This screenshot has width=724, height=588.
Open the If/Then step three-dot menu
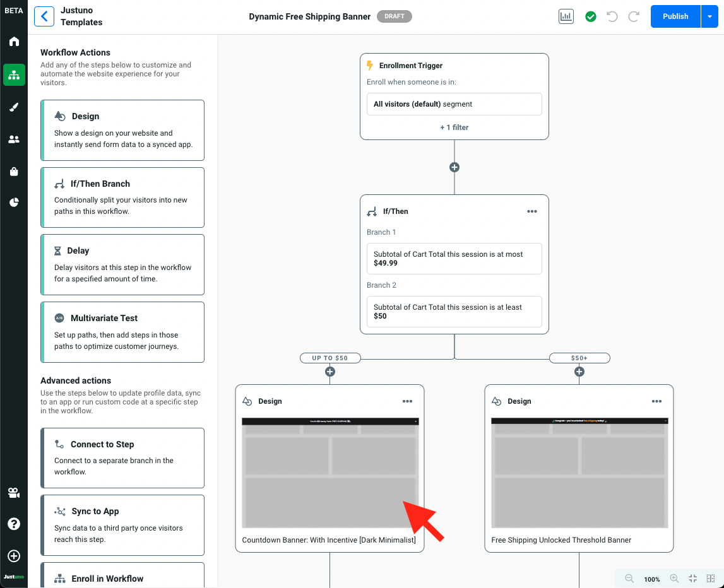pos(532,211)
